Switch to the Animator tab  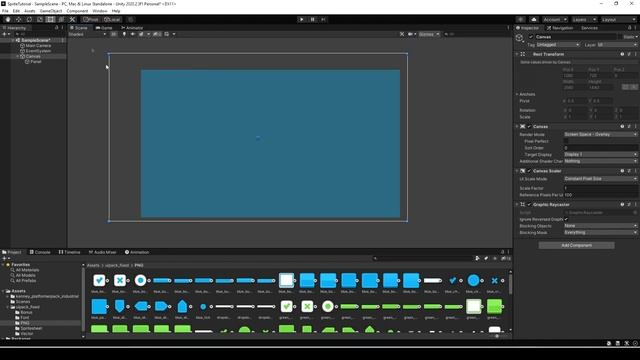(132, 28)
